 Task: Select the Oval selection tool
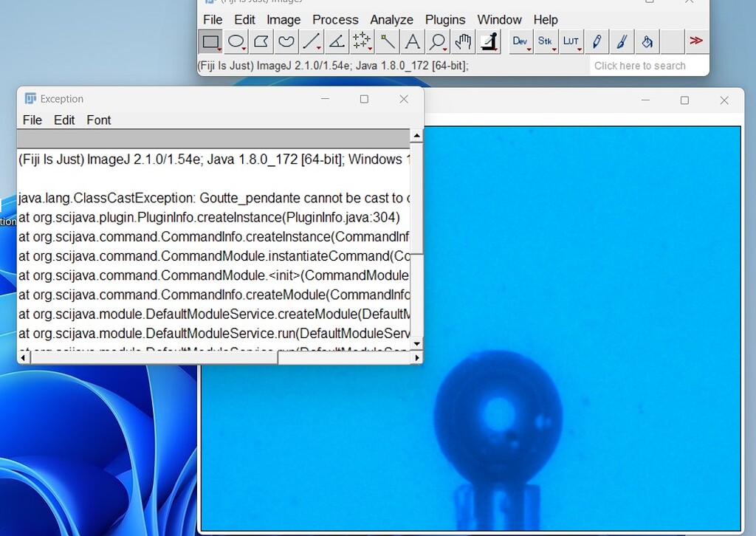pyautogui.click(x=236, y=41)
